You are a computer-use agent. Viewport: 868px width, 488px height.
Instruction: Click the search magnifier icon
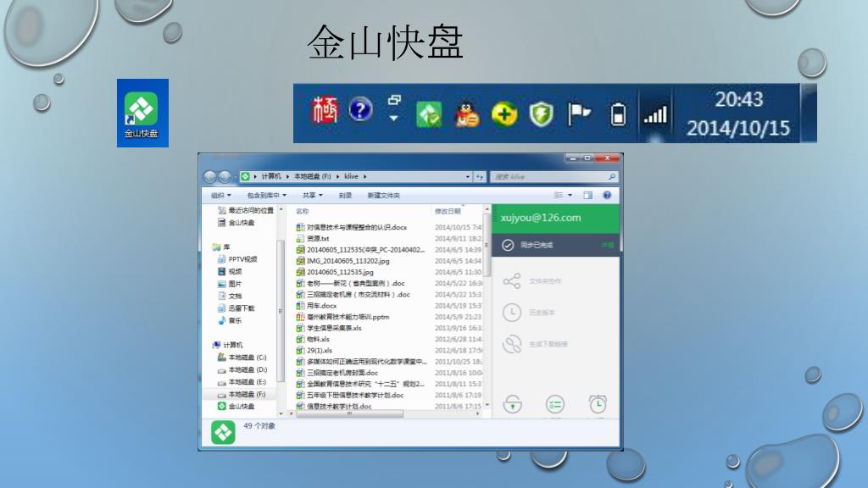click(x=612, y=177)
